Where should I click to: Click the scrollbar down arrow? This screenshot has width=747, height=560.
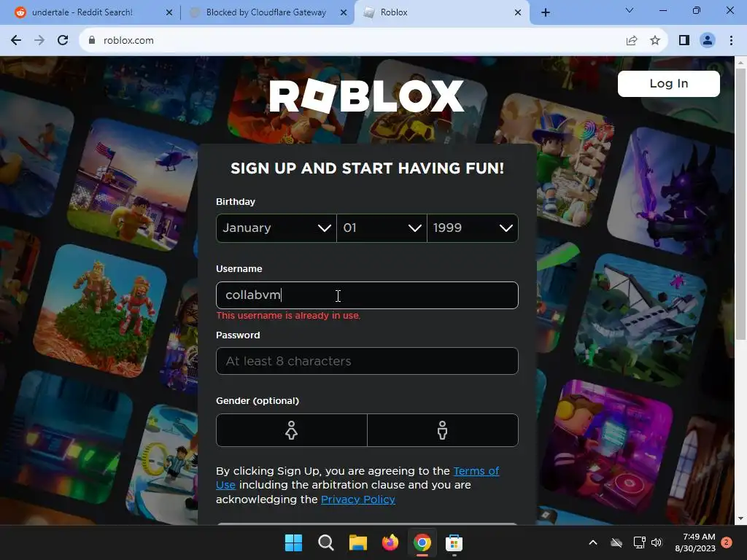click(x=740, y=518)
